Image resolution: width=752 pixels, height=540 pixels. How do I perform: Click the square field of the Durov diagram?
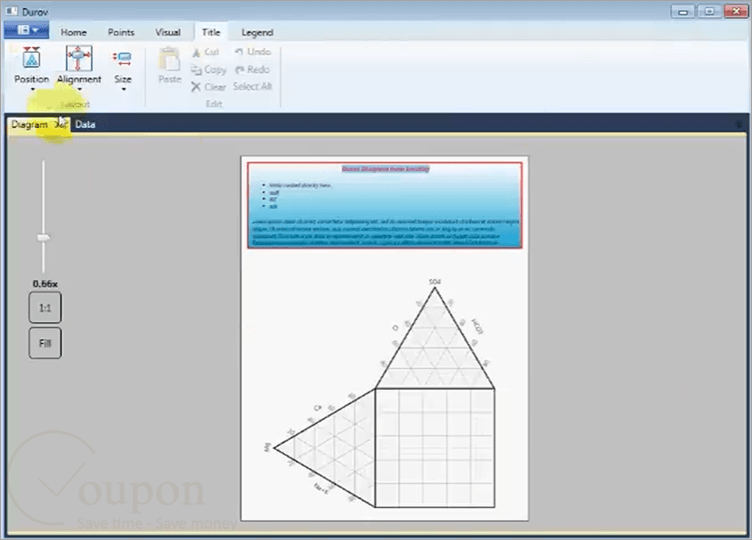(x=435, y=448)
